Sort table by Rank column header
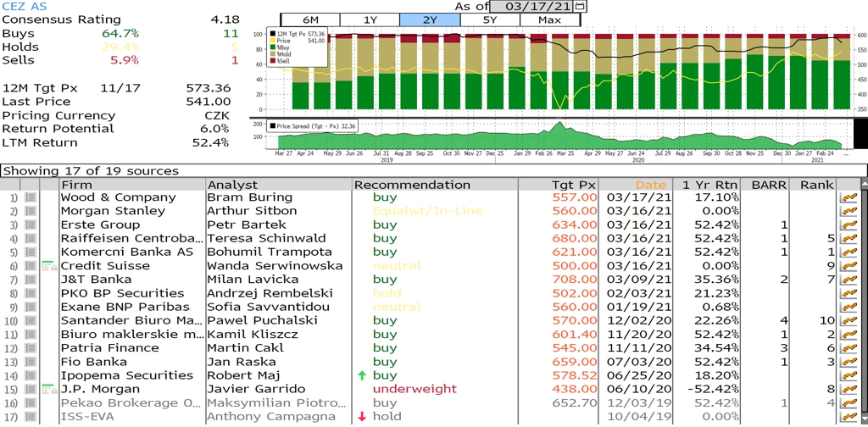The height and width of the screenshot is (427, 868). click(813, 185)
